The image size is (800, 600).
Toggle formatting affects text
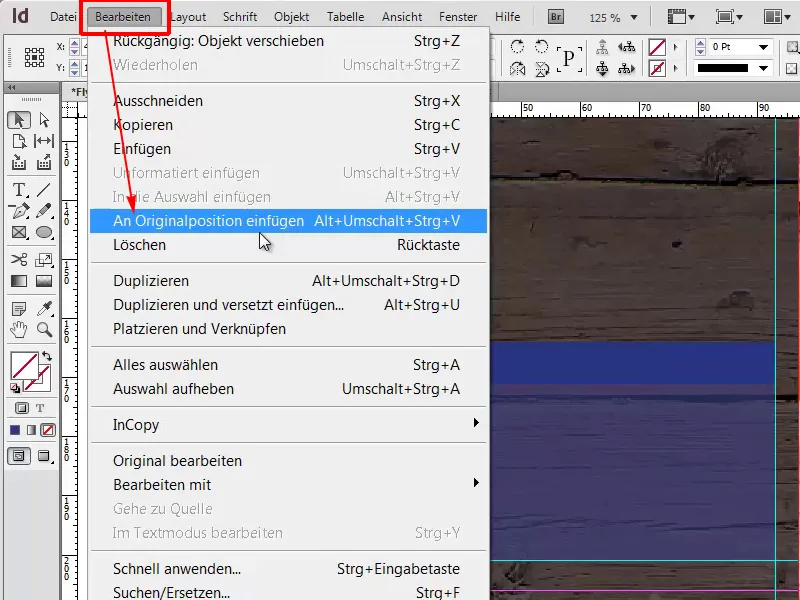40,408
